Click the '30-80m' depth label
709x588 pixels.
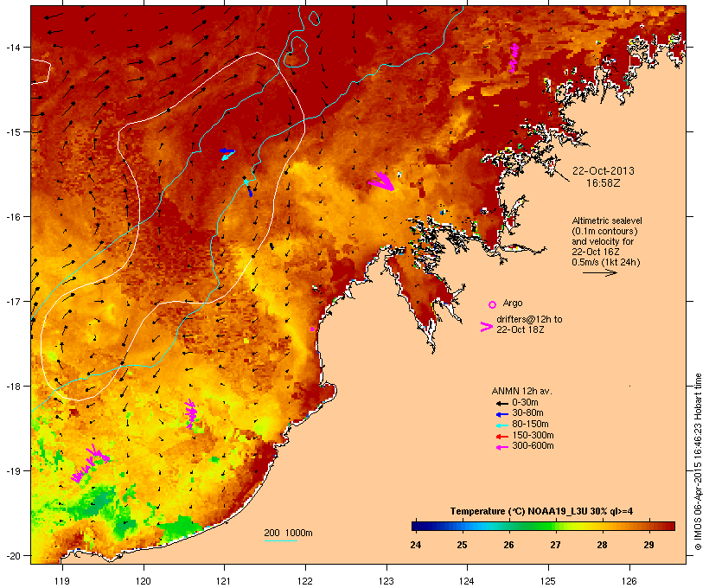(527, 413)
